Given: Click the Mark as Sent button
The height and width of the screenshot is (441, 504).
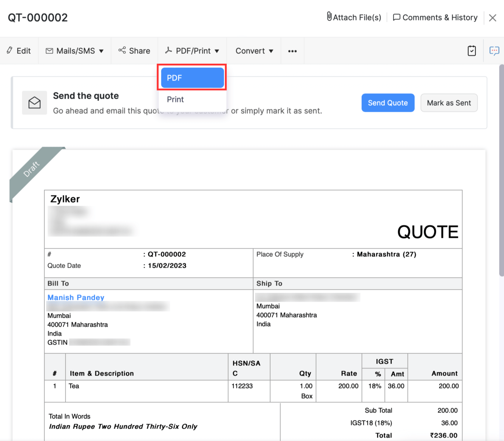Looking at the screenshot, I should coord(449,103).
